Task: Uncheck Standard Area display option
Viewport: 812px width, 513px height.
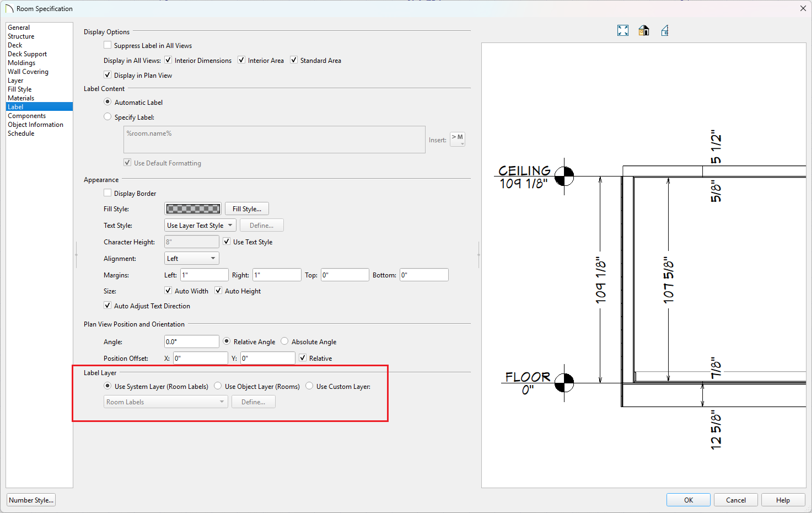Action: tap(294, 60)
